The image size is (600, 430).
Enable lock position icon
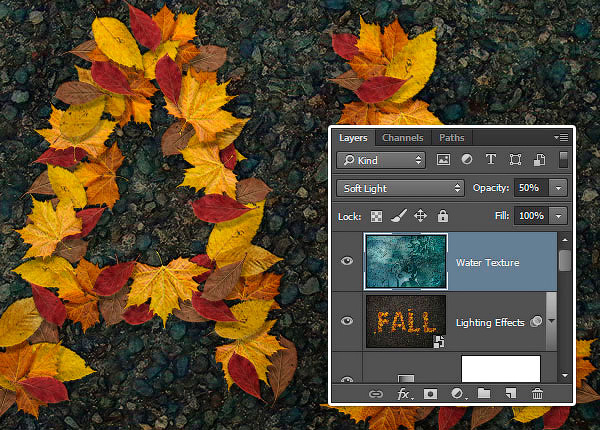[x=421, y=216]
